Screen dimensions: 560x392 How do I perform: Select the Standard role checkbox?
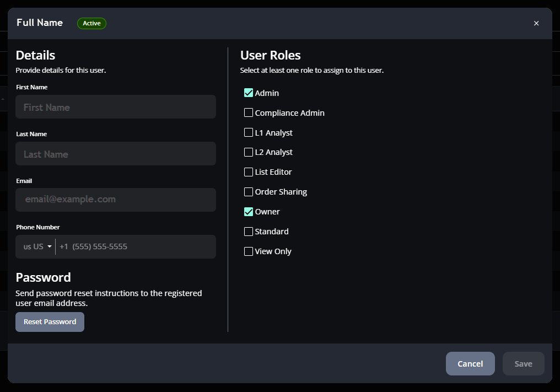pos(249,232)
